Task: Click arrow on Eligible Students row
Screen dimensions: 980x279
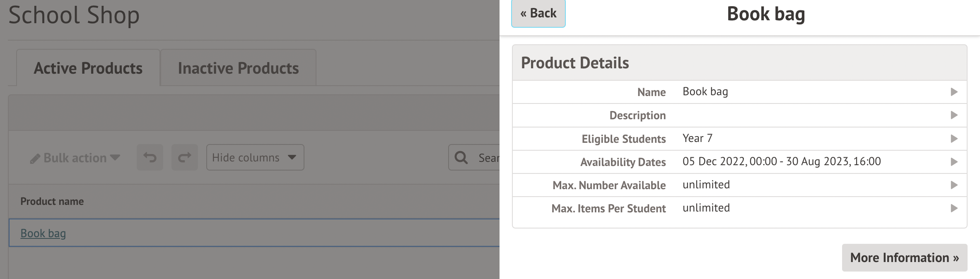Action: (x=954, y=139)
